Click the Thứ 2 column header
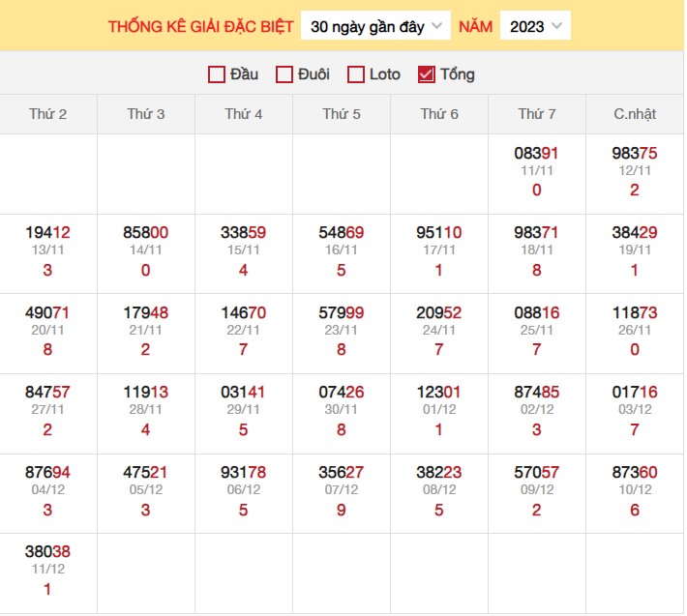 pyautogui.click(x=48, y=114)
